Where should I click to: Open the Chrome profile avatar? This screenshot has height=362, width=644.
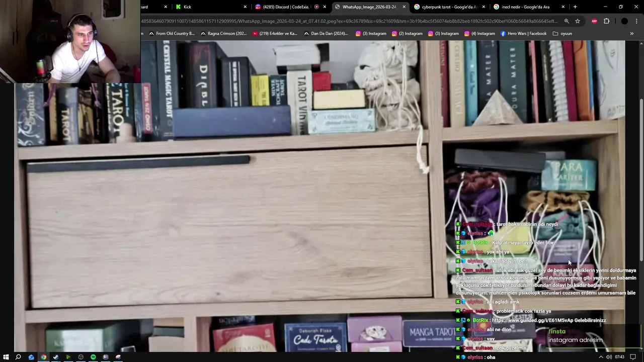pos(624,21)
